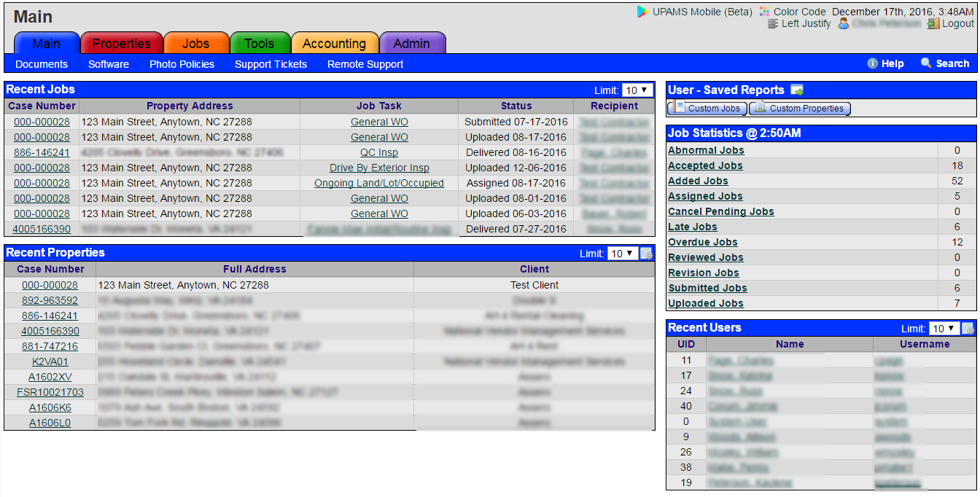This screenshot has height=497, width=980.
Task: Switch to the Properties tab
Action: [x=121, y=44]
